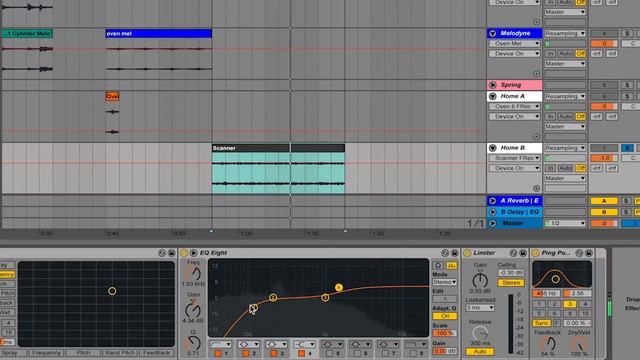Open EQ Eight Stereo mode dropdown
The height and width of the screenshot is (360, 640).
[445, 282]
